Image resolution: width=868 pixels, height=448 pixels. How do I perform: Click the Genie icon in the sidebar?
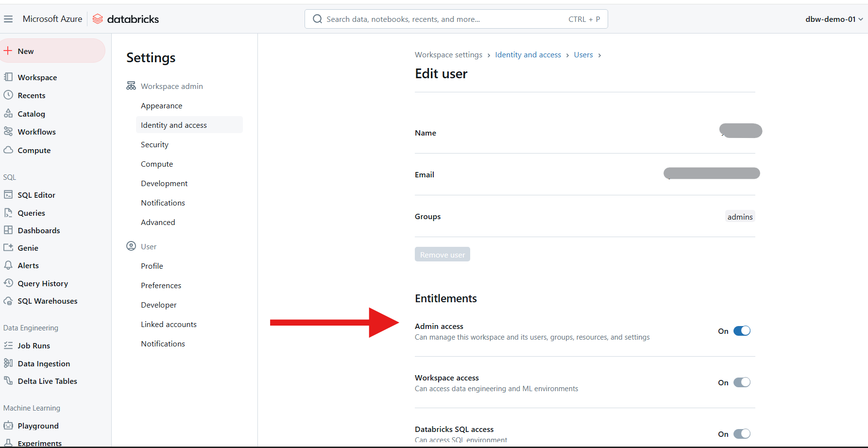8,247
